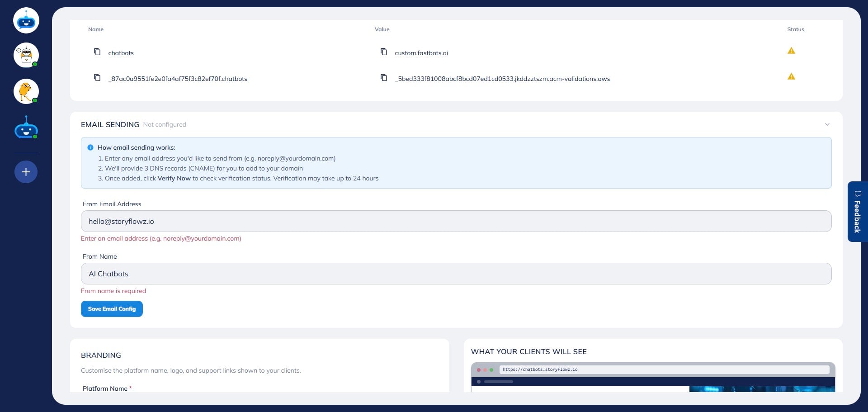Click the chatbots.storyflowz.io URL in the preview bar
868x412 pixels.
pyautogui.click(x=540, y=369)
